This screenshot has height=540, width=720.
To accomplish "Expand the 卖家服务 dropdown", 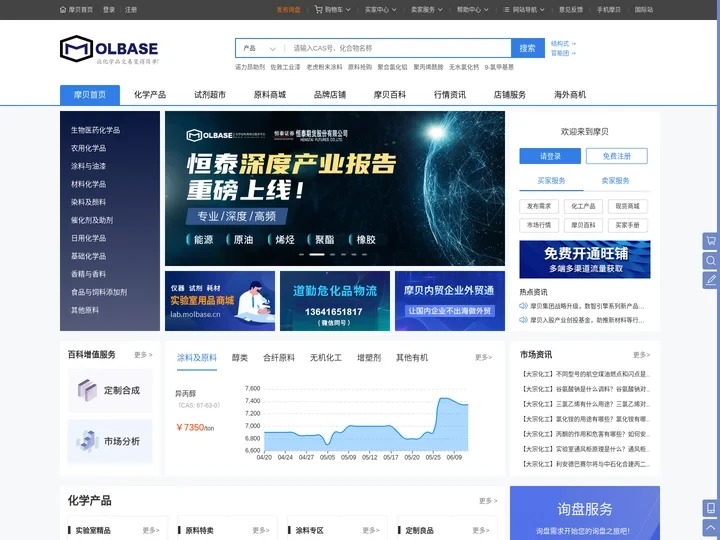I will coord(440,10).
